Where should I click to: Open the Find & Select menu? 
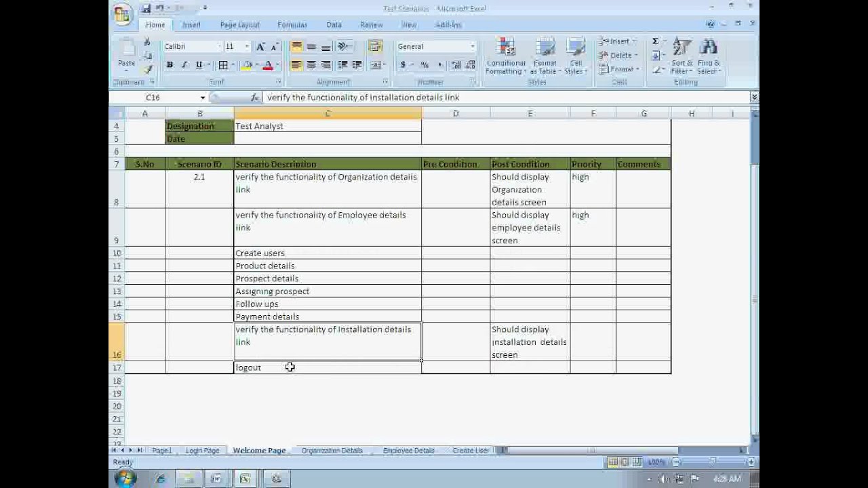[x=708, y=56]
